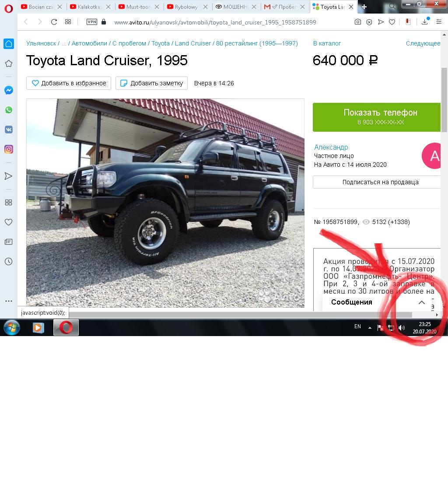
Task: Show hidden system tray icons arrow
Action: tap(370, 328)
